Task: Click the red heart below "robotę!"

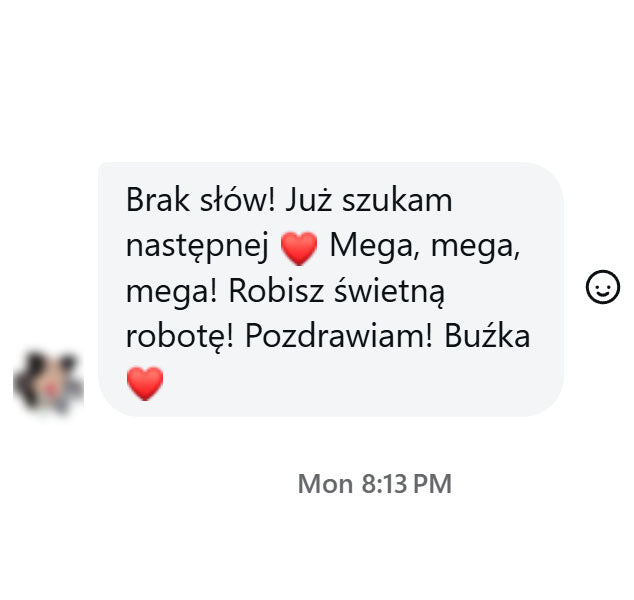Action: tap(145, 383)
